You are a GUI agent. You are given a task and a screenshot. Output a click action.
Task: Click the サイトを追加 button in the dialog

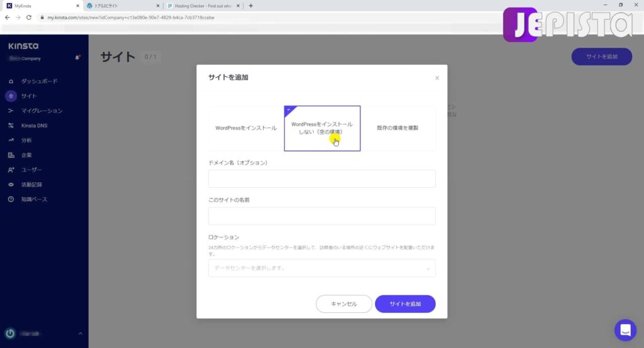click(x=405, y=303)
